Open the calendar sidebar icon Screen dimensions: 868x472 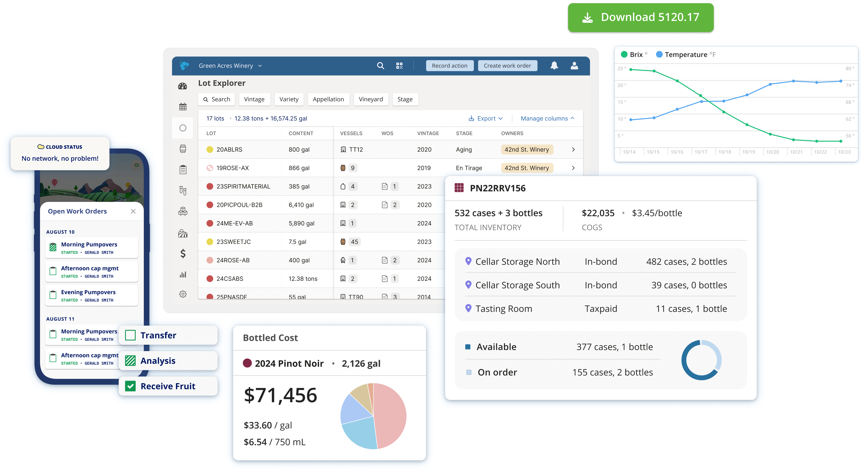(183, 107)
